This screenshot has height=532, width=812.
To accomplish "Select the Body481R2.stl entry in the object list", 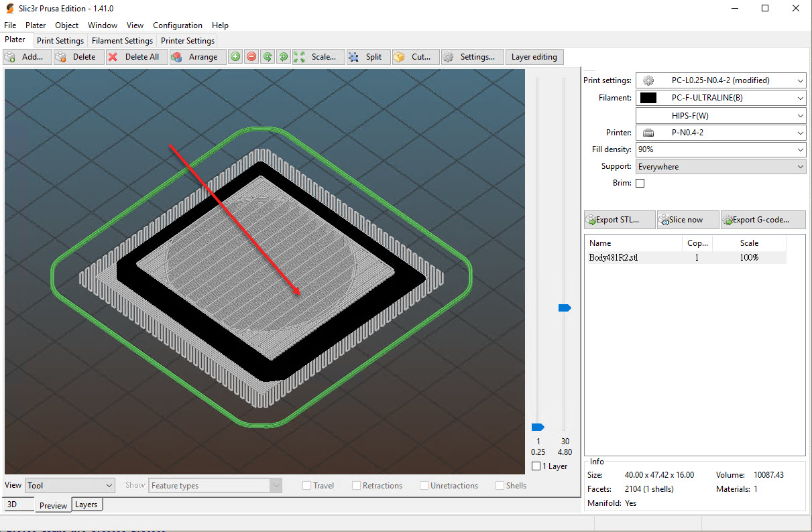I will (x=613, y=257).
